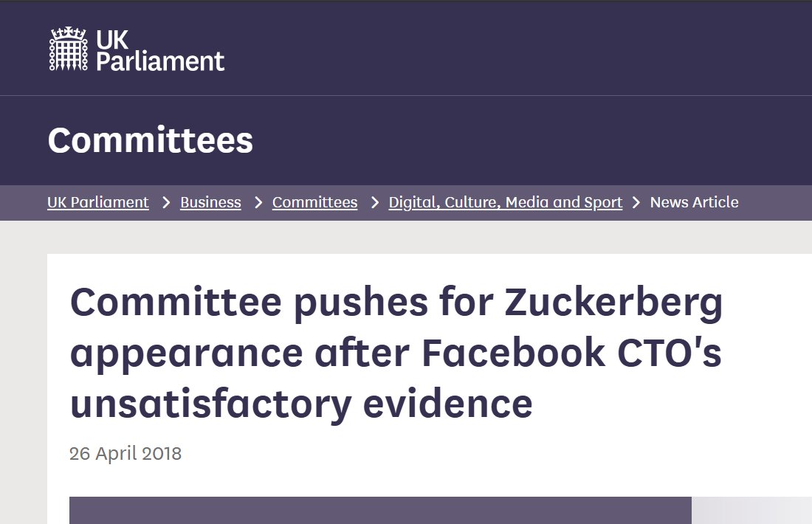Image resolution: width=812 pixels, height=524 pixels.
Task: Click the 26 April 2018 publication date
Action: tap(125, 452)
